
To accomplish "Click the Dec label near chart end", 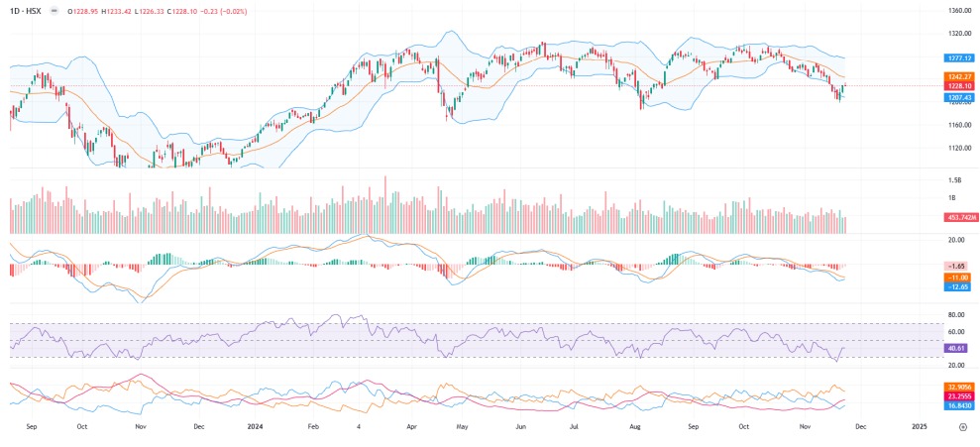I will 860,426.
